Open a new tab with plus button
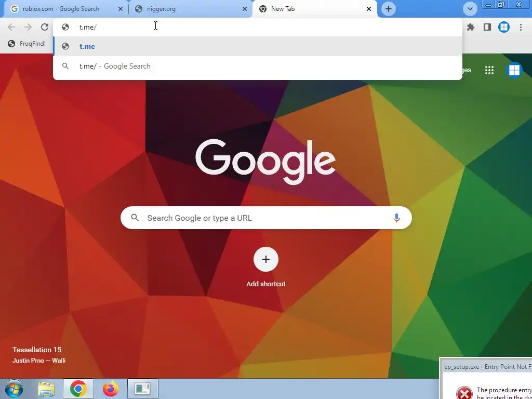Screen dimensions: 532x399 click(389, 9)
